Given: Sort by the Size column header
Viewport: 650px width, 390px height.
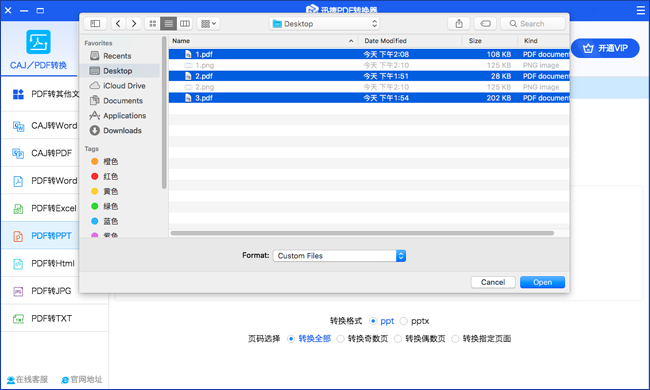Looking at the screenshot, I should tap(490, 41).
